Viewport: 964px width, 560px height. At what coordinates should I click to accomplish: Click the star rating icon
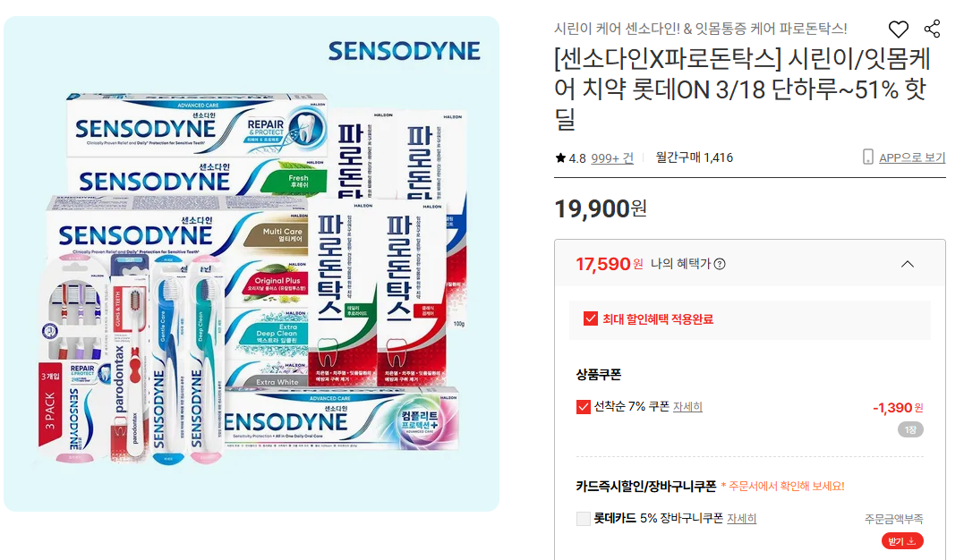(x=560, y=158)
